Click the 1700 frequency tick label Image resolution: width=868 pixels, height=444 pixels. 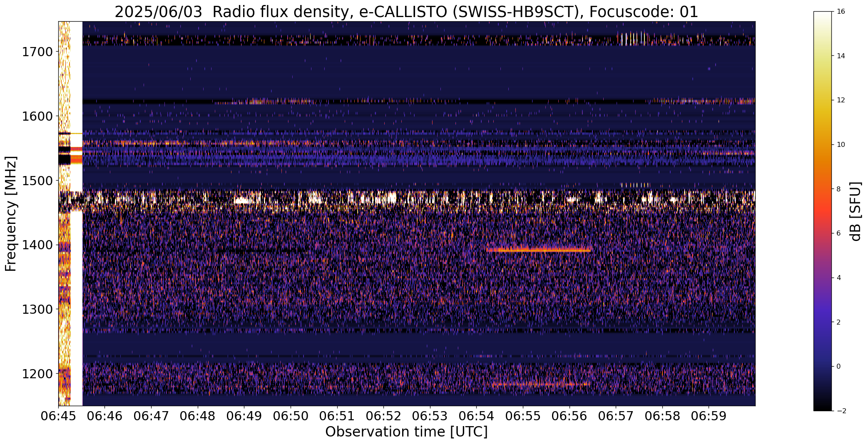(x=37, y=52)
